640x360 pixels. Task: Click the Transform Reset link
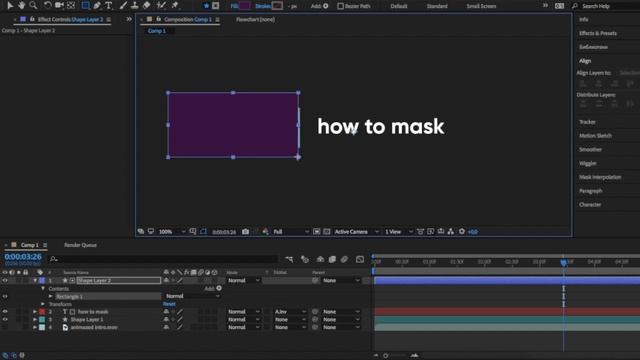(x=169, y=304)
